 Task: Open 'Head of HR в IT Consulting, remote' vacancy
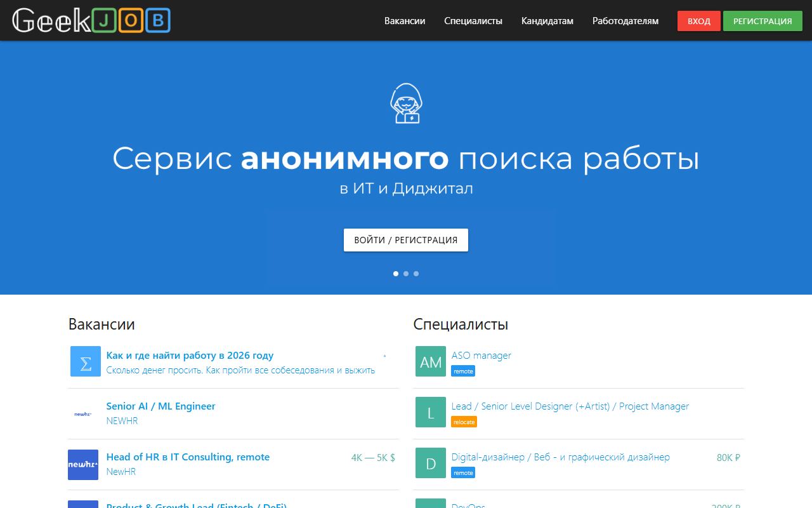[188, 457]
